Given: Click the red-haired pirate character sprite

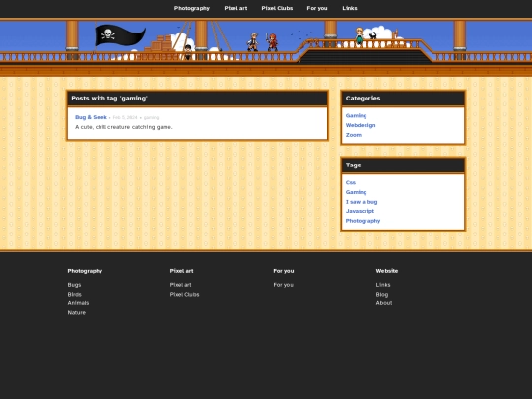Looking at the screenshot, I should (272, 42).
